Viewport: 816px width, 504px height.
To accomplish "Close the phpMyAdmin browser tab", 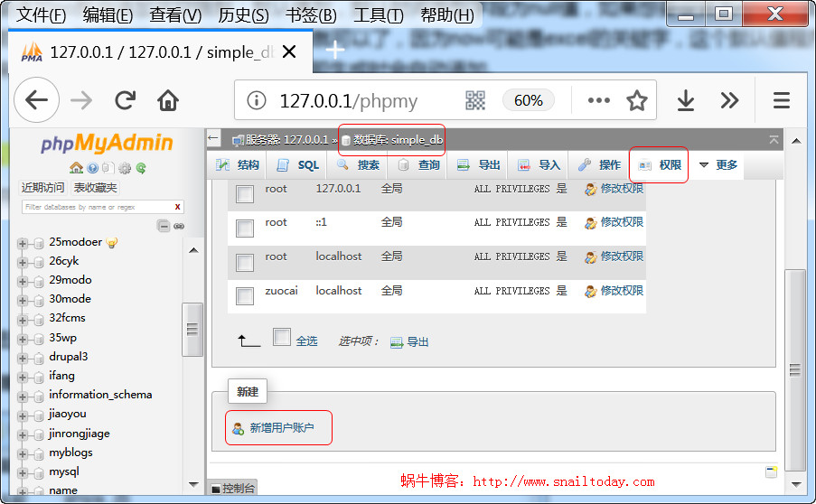I will [289, 51].
